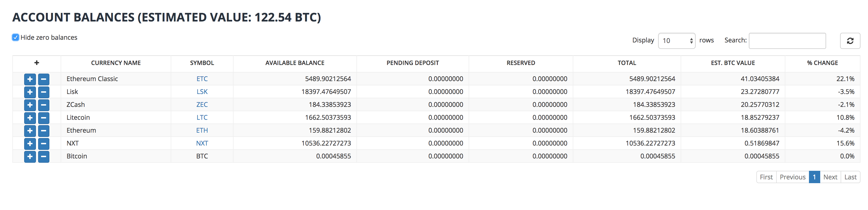Screen dimensions: 868x210
Task: Click the minus withdraw icon for Ethereum row
Action: coord(43,131)
